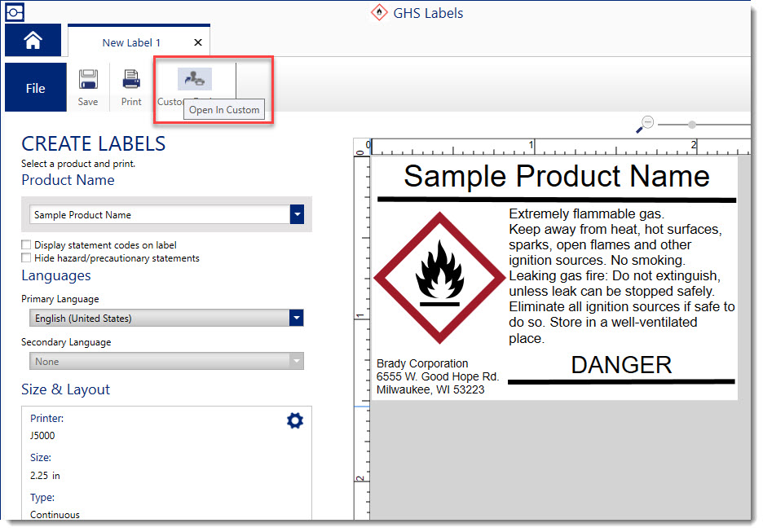
Task: Enable Display statement codes on label
Action: click(x=27, y=244)
